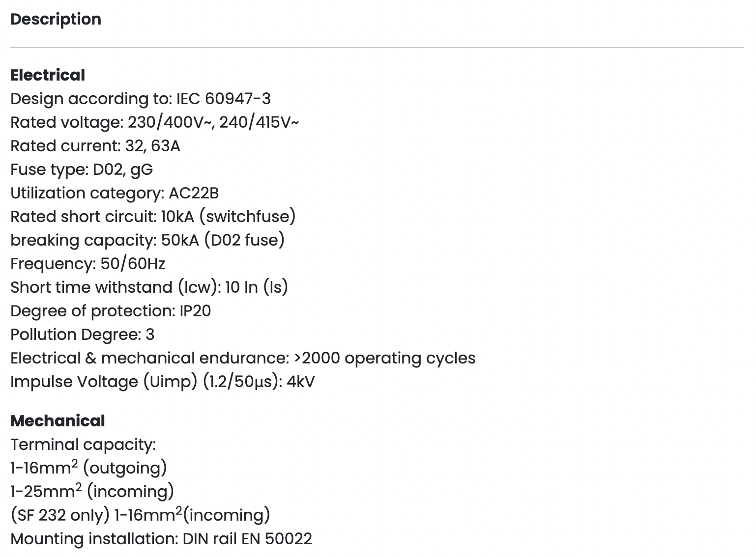Viewport: 756px width, 557px height.
Task: Click the Fuse type D02, gG line
Action: 82,169
